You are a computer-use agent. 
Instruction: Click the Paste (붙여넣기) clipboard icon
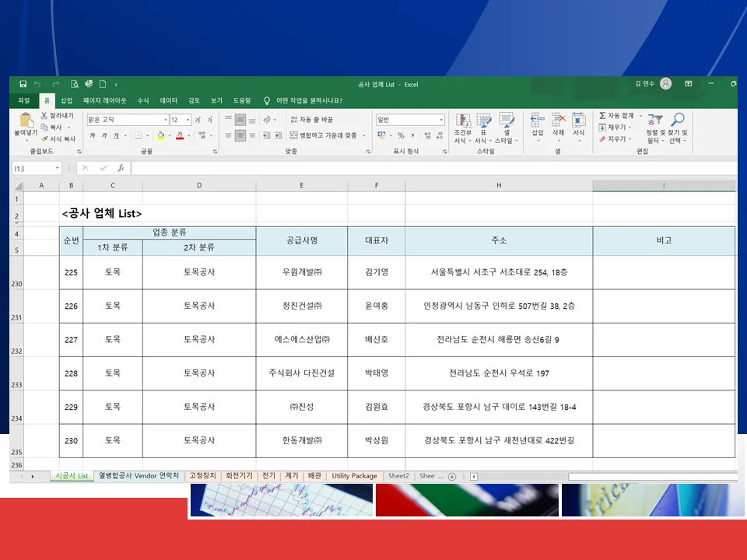[x=26, y=121]
